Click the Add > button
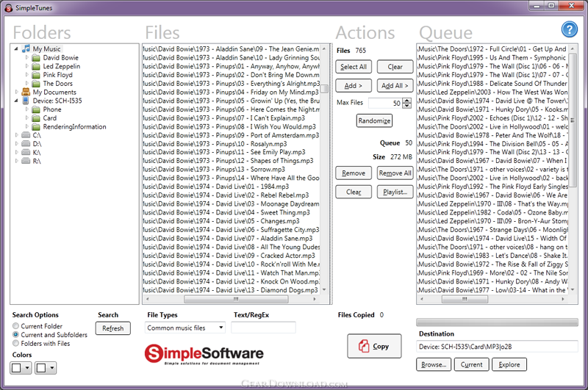 point(354,86)
